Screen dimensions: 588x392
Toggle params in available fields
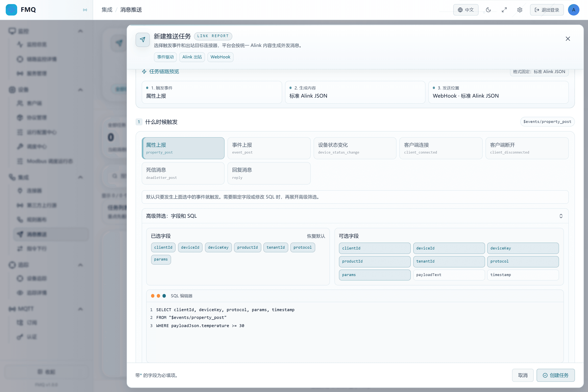[x=374, y=275]
